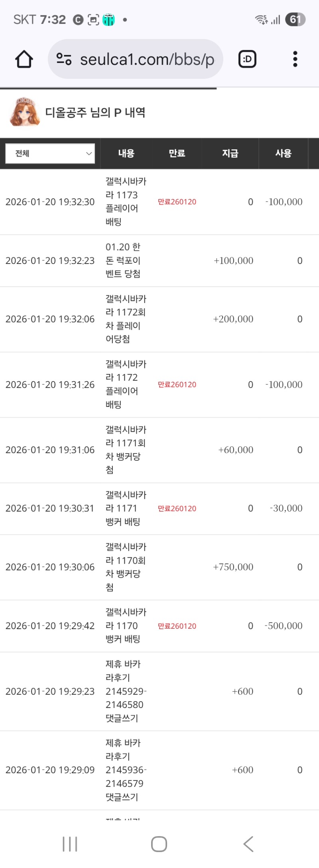Tap the 만료 column header
Image resolution: width=319 pixels, height=868 pixels.
pos(177,154)
